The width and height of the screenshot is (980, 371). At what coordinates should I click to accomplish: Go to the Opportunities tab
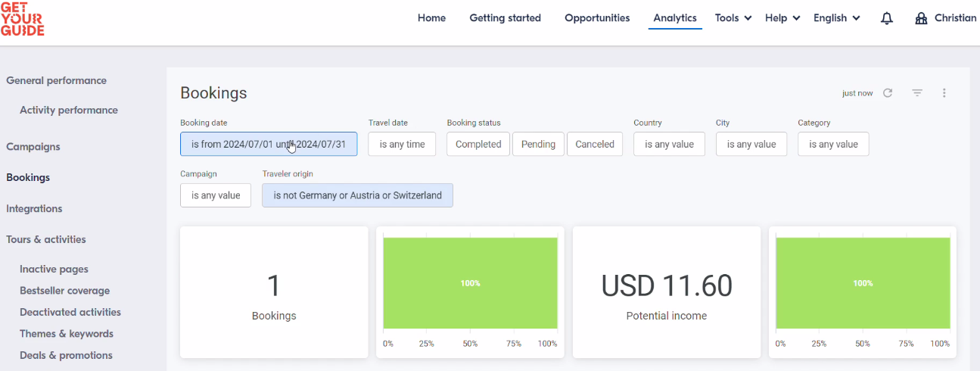tap(597, 18)
